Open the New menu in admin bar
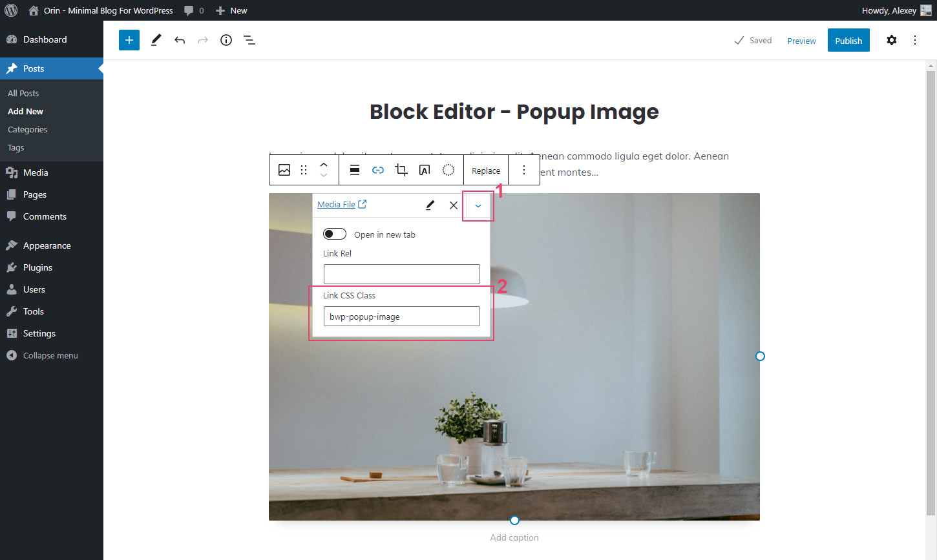Screen dimensions: 937x560 231,10
